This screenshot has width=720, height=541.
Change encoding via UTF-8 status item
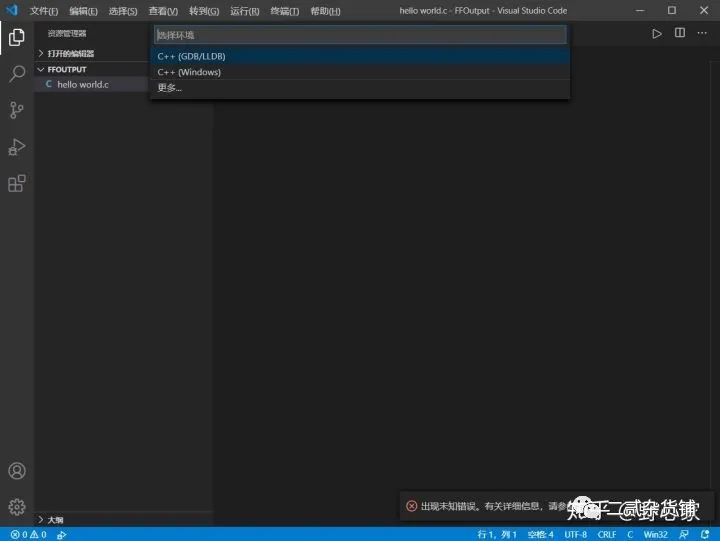(575, 535)
